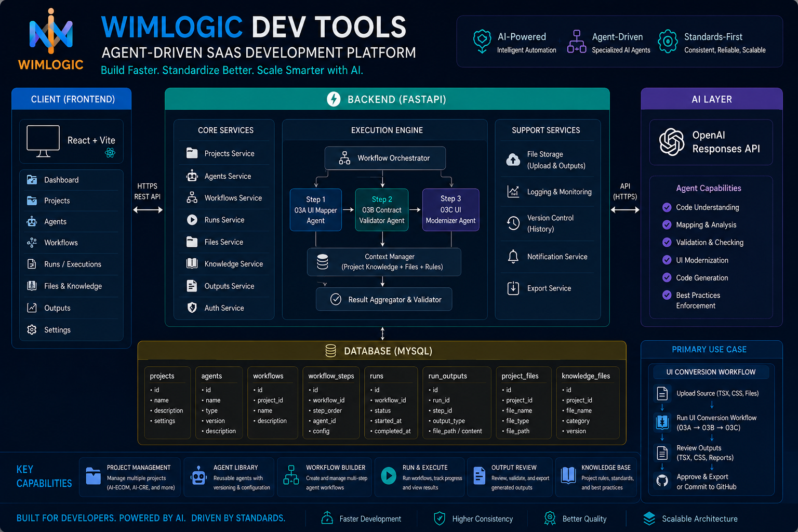Click the Knowledge Base capability card
This screenshot has width=798, height=532.
(596, 477)
